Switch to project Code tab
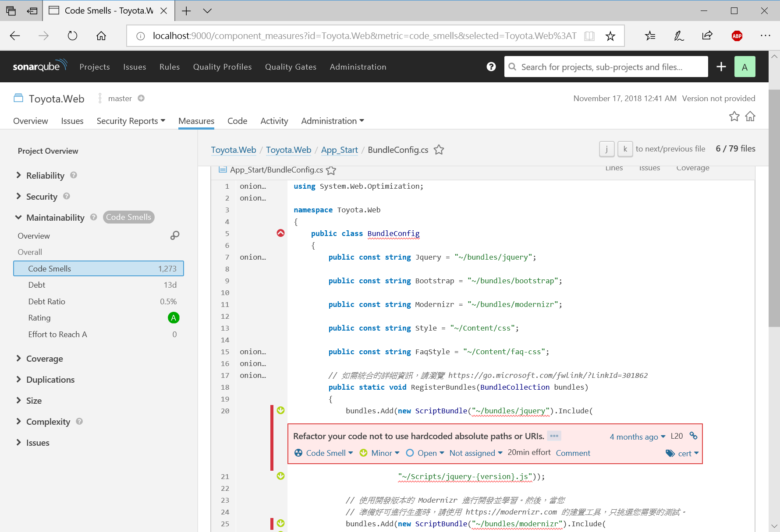This screenshot has width=780, height=532. click(x=237, y=120)
